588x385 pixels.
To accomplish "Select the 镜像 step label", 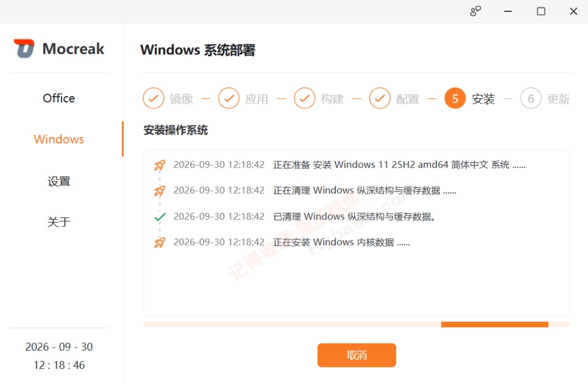I will tap(182, 99).
